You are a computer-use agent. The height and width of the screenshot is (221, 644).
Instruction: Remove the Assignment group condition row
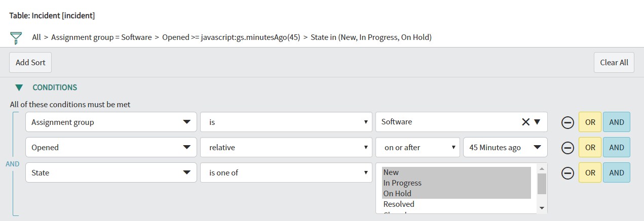(x=568, y=122)
